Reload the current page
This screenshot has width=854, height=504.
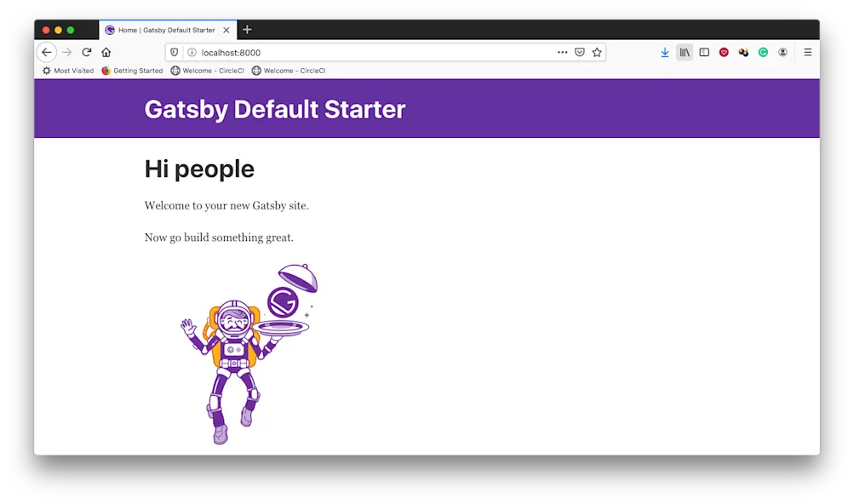87,52
